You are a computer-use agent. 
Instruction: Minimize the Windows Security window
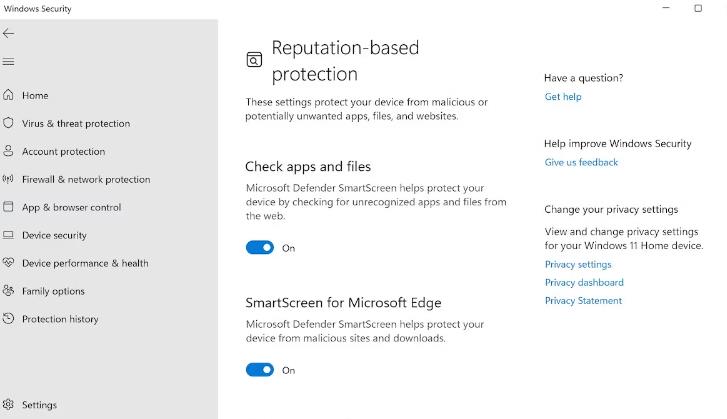point(666,8)
